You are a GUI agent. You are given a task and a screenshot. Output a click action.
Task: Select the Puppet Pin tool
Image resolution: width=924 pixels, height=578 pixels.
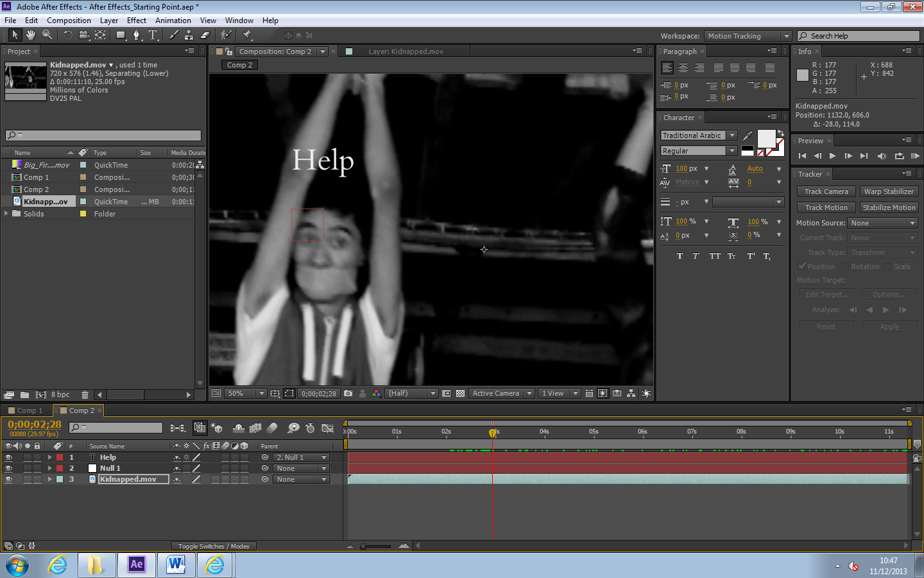click(x=247, y=35)
